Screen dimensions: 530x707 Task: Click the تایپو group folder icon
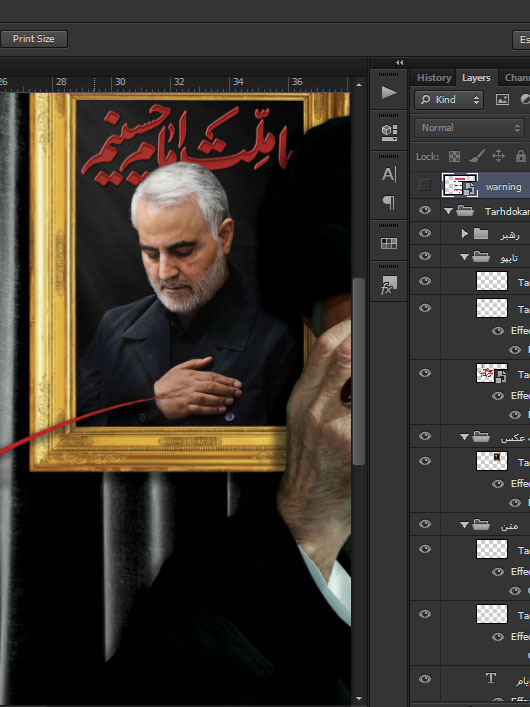pyautogui.click(x=481, y=257)
